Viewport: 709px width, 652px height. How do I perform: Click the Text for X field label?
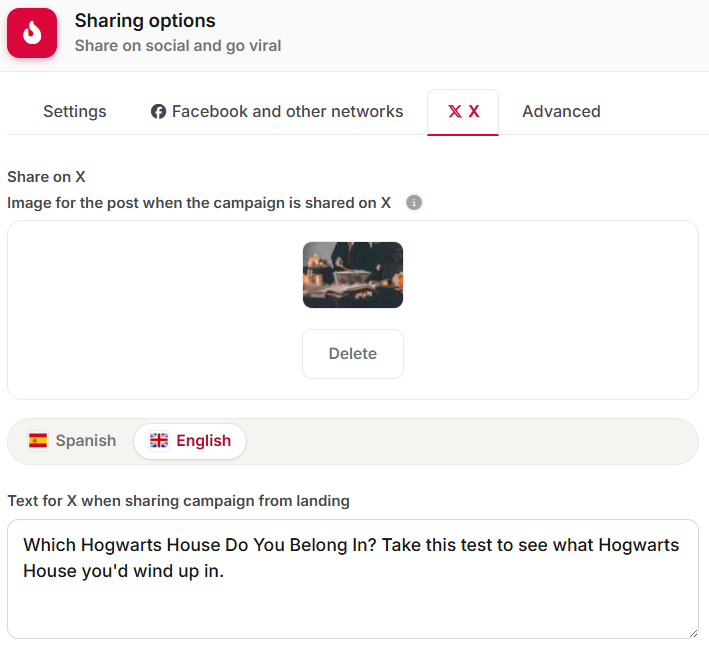pos(178,501)
